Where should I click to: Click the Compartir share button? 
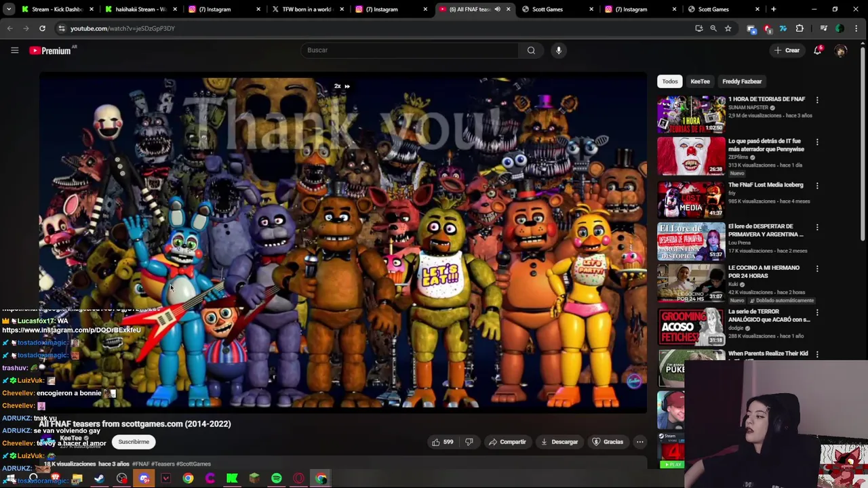[x=507, y=442]
